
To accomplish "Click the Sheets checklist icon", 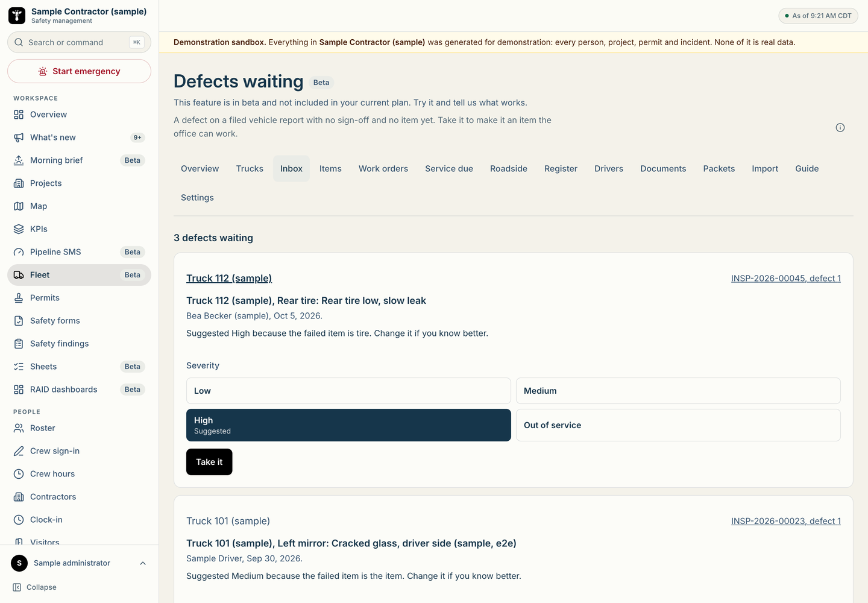I will tap(19, 367).
